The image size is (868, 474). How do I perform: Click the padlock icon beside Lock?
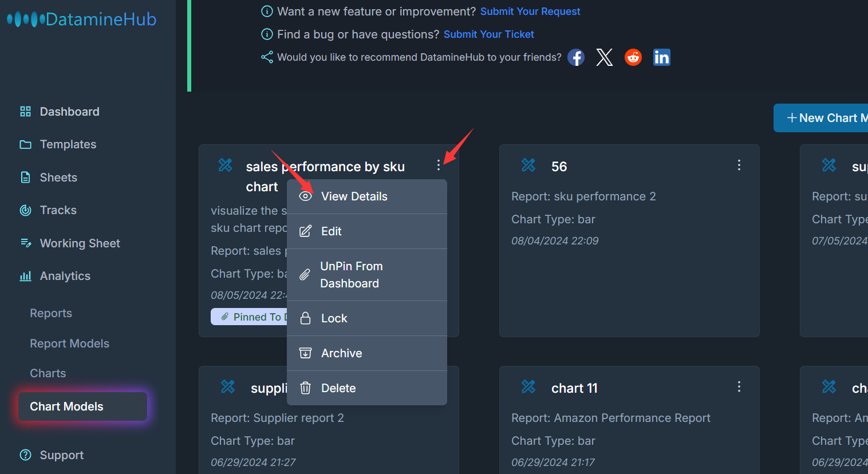pos(306,318)
